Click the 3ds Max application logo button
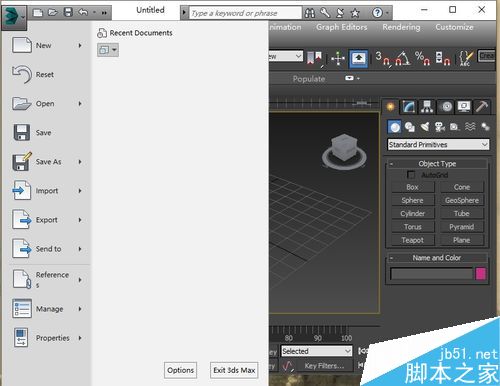This screenshot has width=500, height=386. pos(14,17)
